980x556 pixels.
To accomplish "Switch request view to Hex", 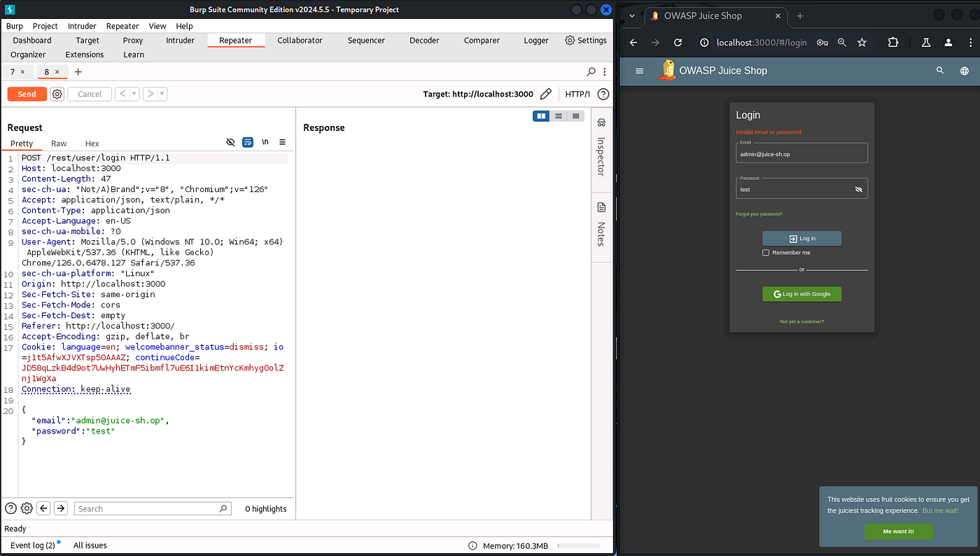I will (92, 144).
